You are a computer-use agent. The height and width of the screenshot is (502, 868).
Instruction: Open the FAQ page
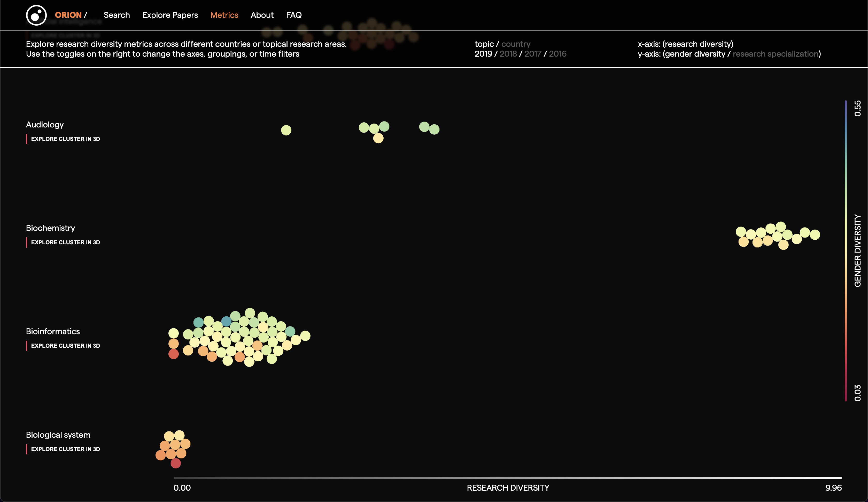[x=293, y=15]
